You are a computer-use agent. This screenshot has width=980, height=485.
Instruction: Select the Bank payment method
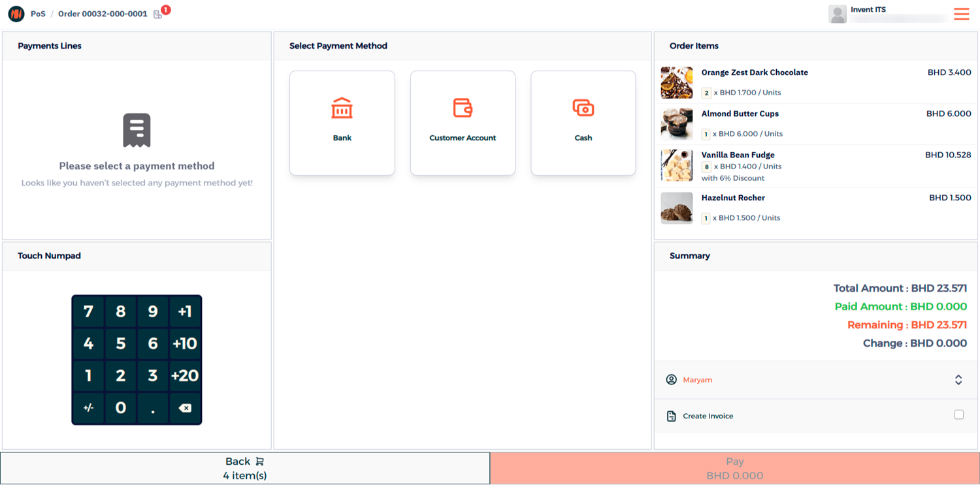pos(342,123)
